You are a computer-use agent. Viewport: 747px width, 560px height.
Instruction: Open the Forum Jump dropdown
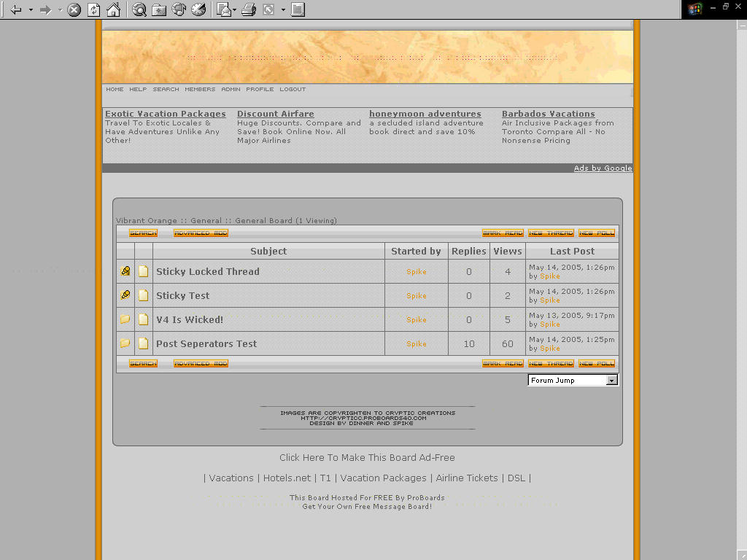(x=613, y=379)
